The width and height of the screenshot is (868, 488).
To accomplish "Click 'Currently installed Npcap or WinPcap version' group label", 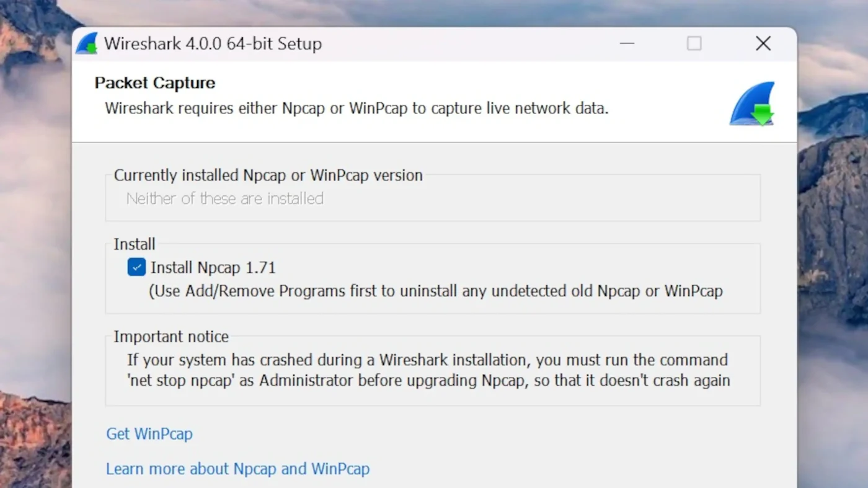I will click(268, 175).
